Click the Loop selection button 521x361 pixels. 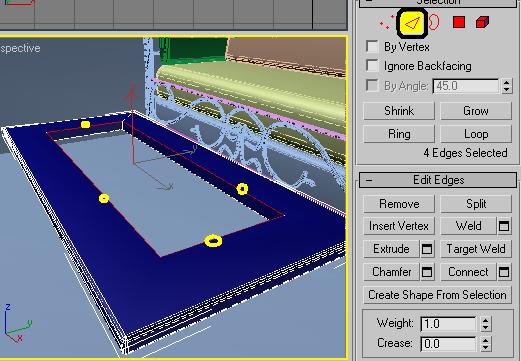(x=476, y=134)
